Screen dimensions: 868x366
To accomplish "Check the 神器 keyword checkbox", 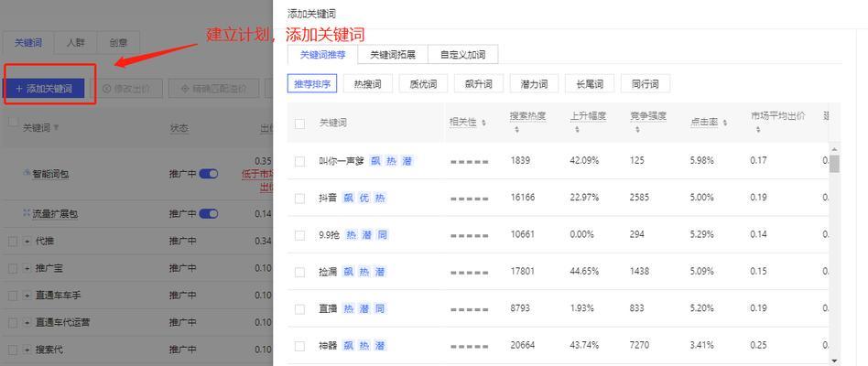I will pos(299,347).
